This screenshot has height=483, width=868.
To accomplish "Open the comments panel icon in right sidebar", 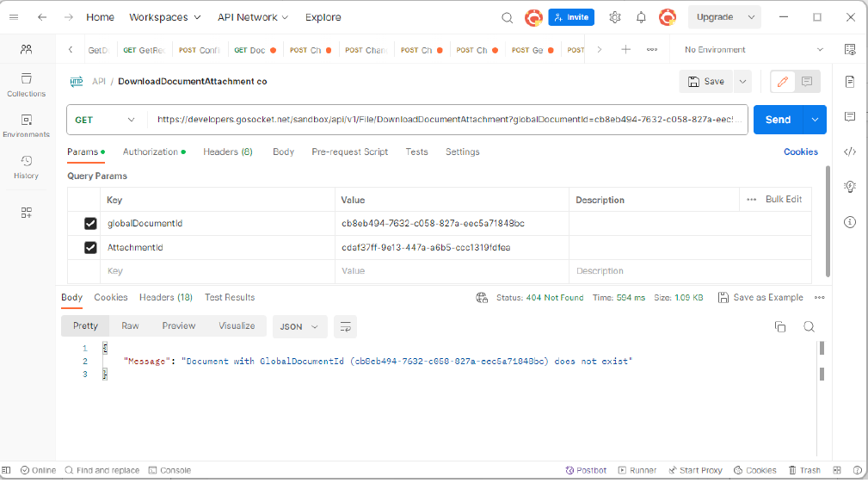I will coord(850,116).
